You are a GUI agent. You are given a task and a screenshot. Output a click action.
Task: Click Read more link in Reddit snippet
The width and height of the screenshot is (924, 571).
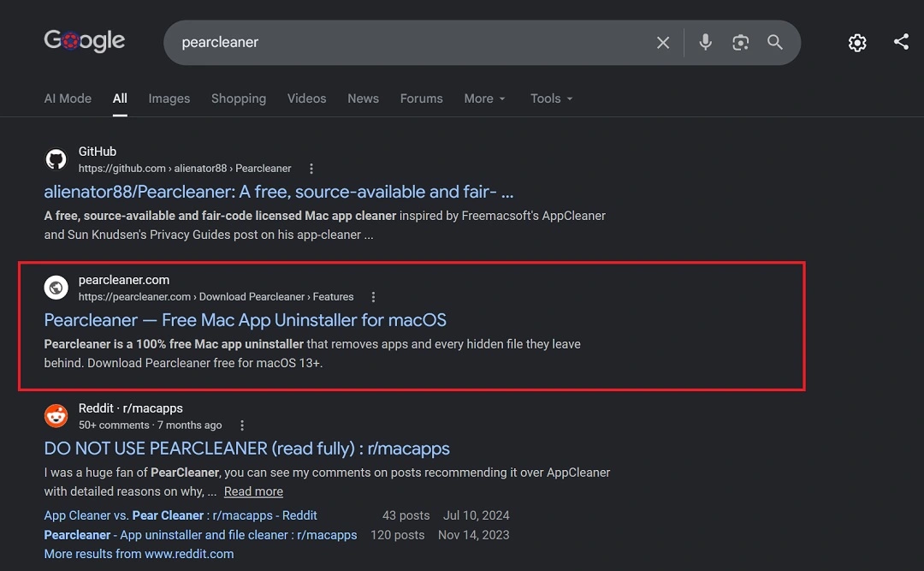pos(253,491)
